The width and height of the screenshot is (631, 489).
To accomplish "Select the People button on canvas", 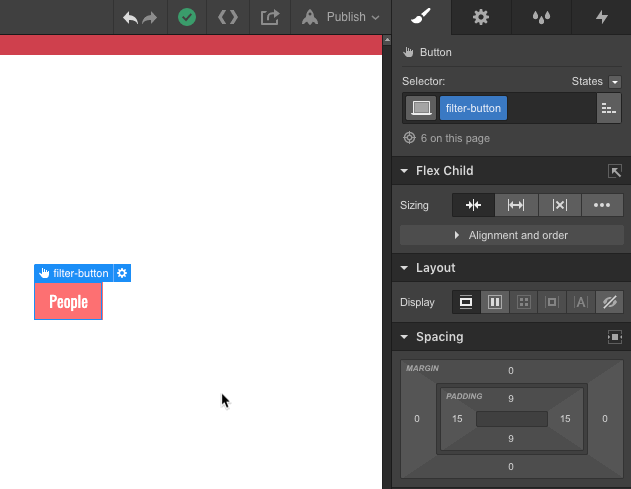I will pos(68,301).
